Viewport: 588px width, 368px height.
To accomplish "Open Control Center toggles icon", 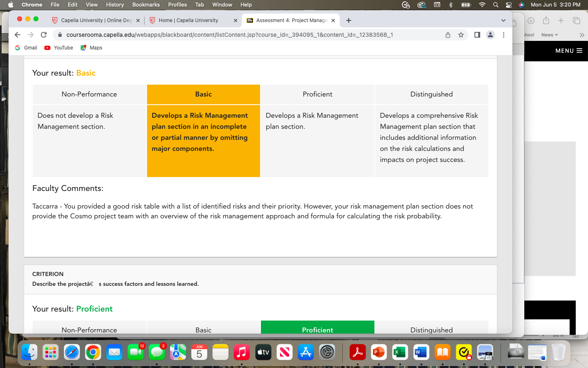I will click(x=509, y=4).
